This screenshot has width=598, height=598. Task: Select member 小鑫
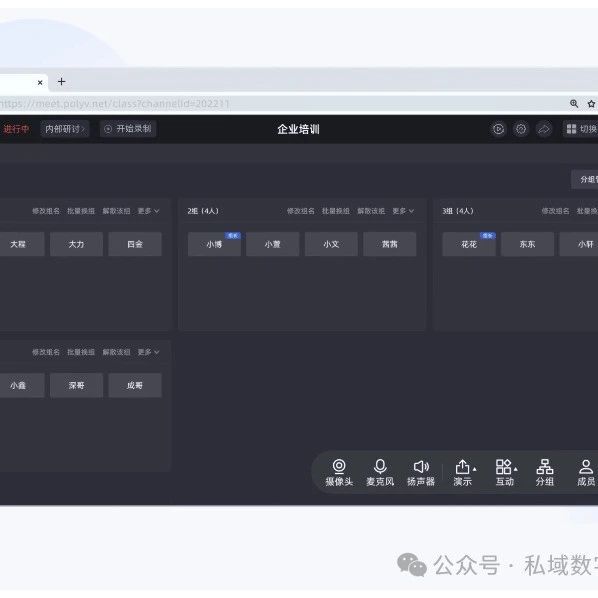pyautogui.click(x=22, y=386)
